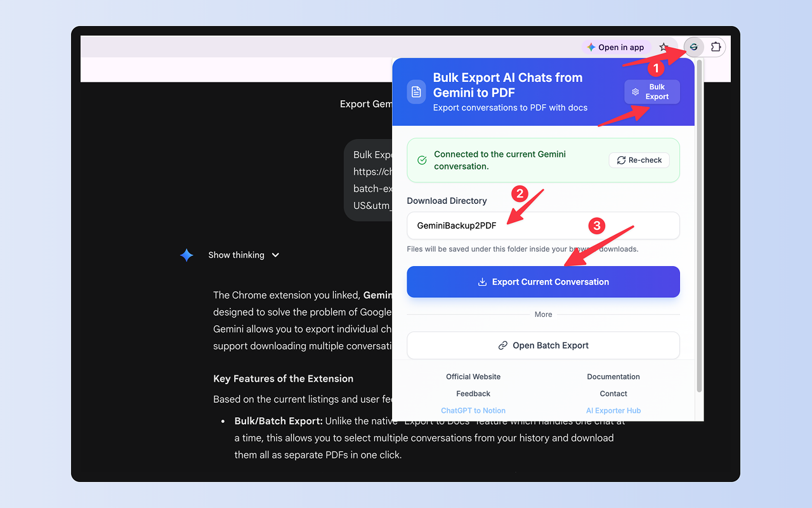Bookmark this page with the star icon
Screen dimensions: 812x508
664,47
